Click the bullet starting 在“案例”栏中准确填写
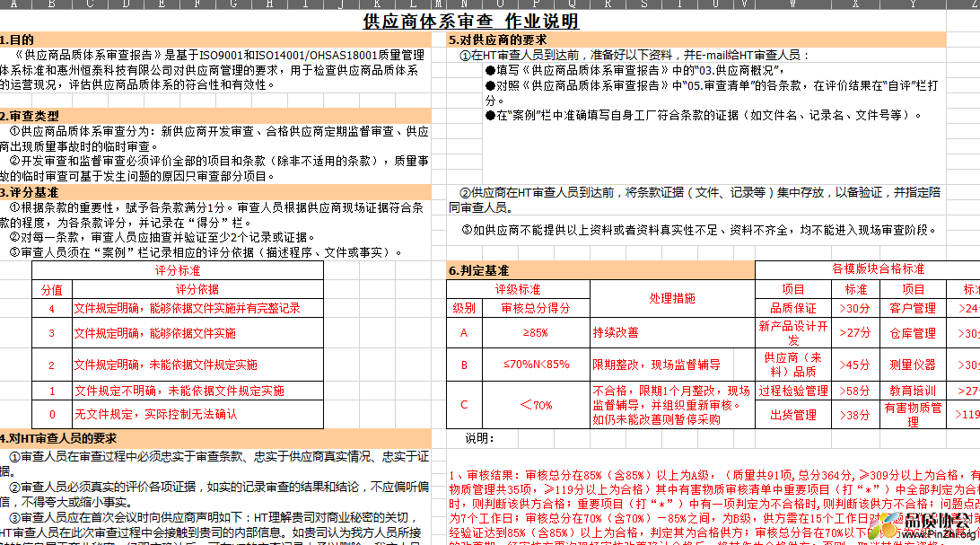This screenshot has width=980, height=545. pyautogui.click(x=704, y=116)
